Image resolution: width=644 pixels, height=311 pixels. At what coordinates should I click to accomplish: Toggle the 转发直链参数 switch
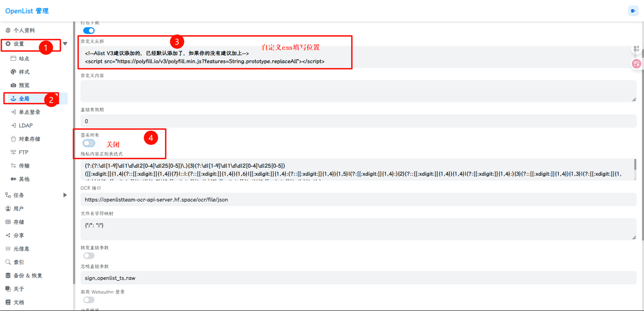click(89, 256)
